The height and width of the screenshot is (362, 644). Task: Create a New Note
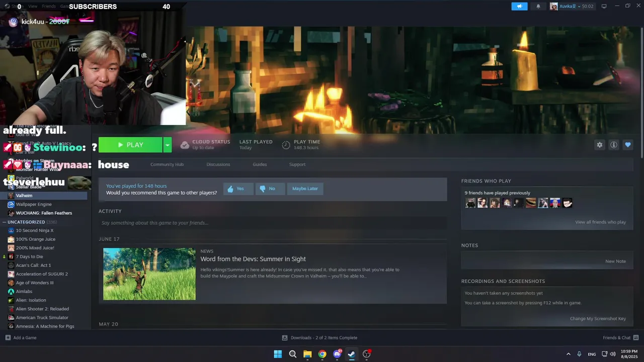616,261
